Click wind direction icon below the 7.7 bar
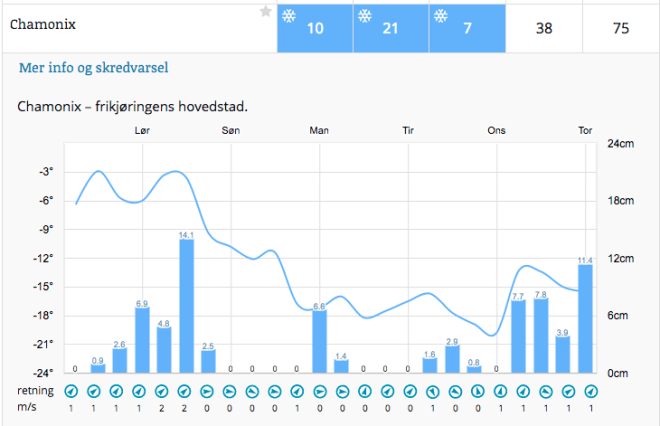 coord(523,391)
